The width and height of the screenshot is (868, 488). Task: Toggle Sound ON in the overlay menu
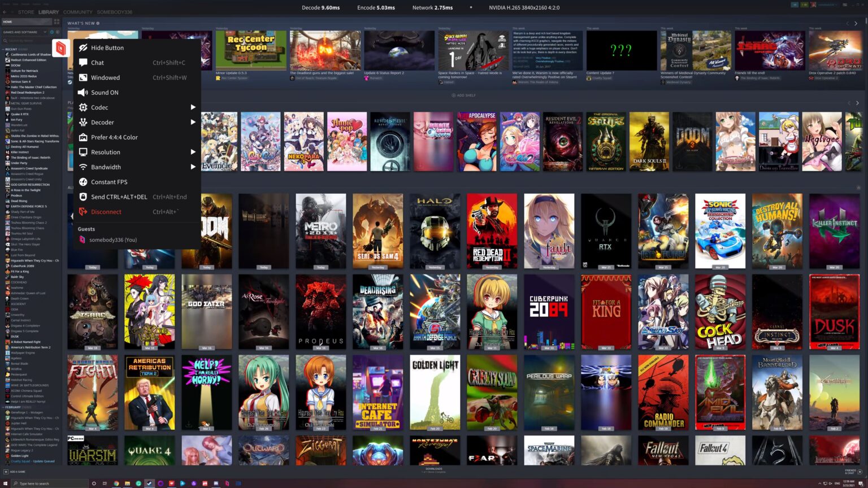[x=104, y=92]
